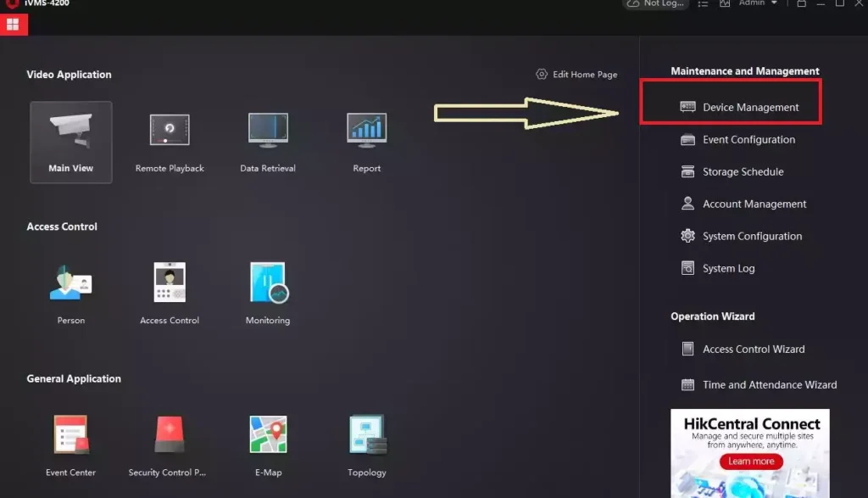868x498 pixels.
Task: Open the resource chart icon in title bar
Action: tap(725, 3)
